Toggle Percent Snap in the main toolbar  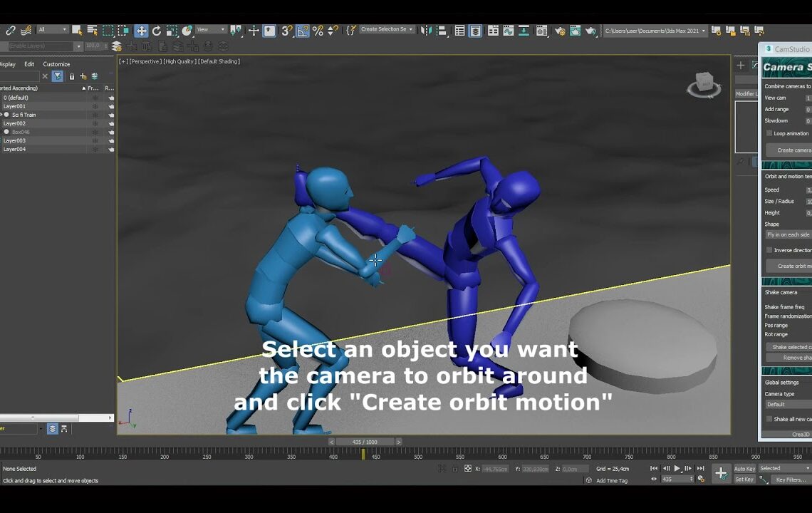coord(318,30)
